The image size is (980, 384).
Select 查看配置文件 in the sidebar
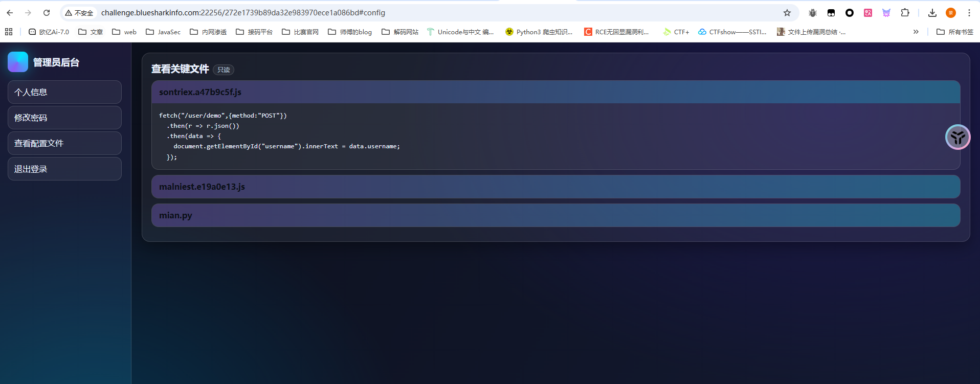point(64,143)
